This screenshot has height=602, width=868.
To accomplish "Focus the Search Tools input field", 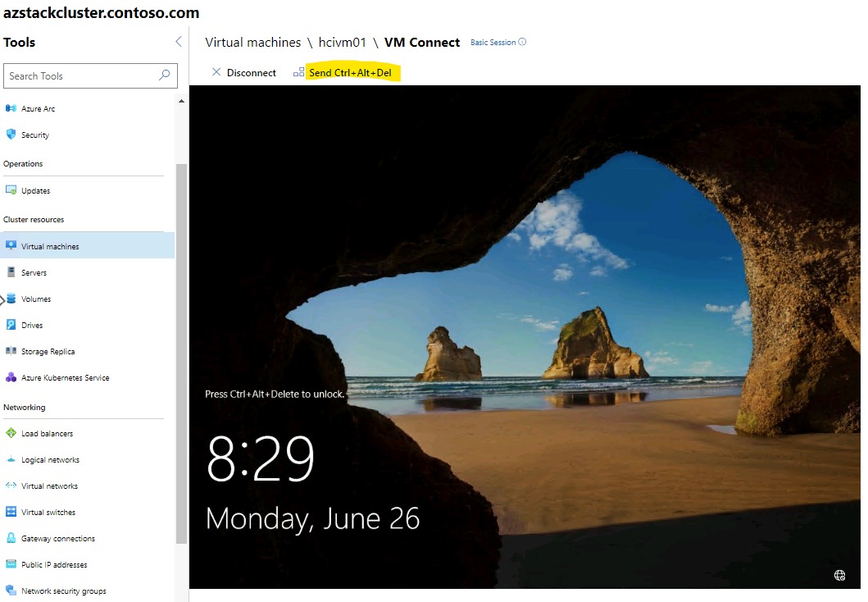I will click(x=90, y=75).
